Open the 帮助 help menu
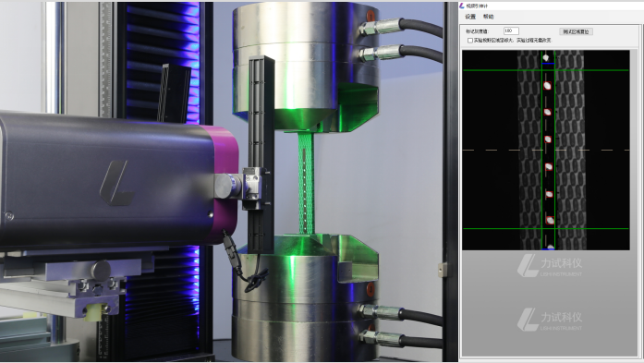Screen dimensions: 644x363 489,17
